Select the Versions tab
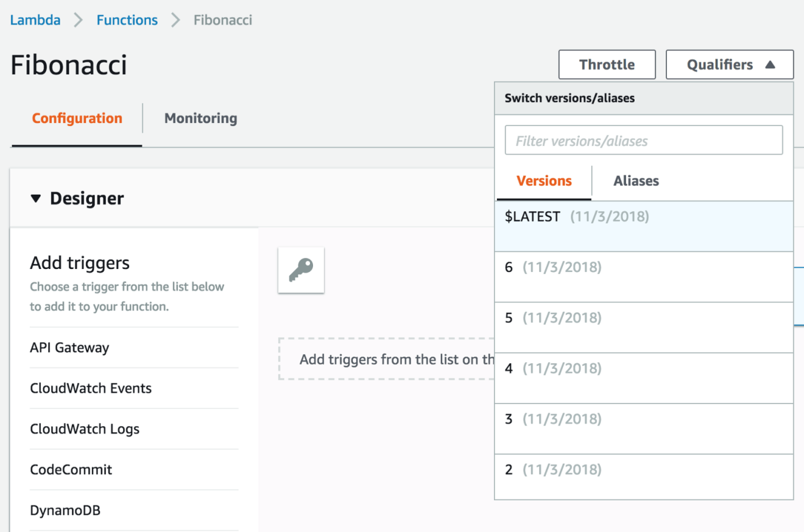The width and height of the screenshot is (804, 532). coord(544,181)
